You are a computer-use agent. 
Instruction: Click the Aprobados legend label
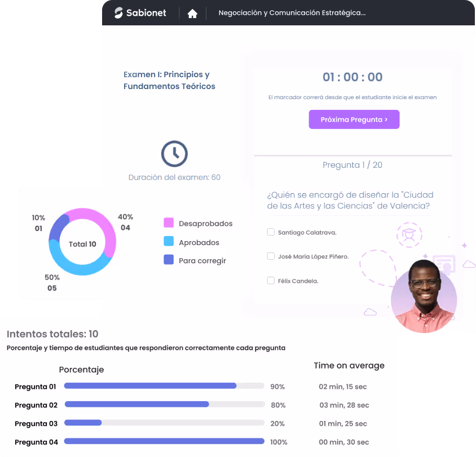click(x=199, y=243)
